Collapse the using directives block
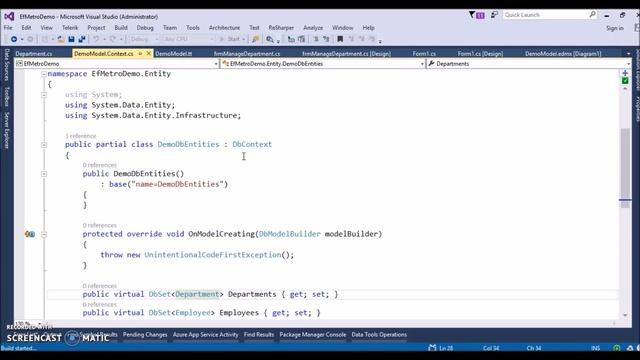 pyautogui.click(x=44, y=95)
